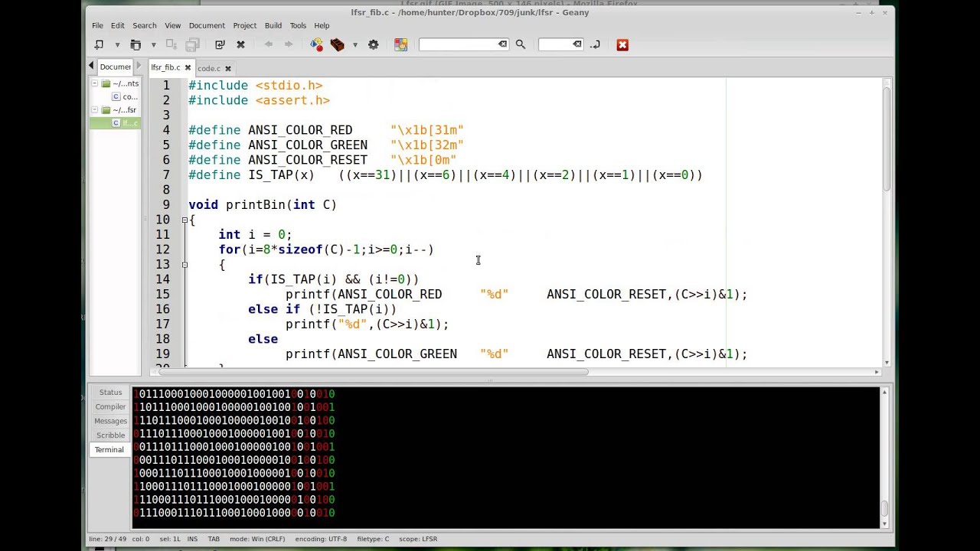
Task: Open the Search menu
Action: point(144,25)
